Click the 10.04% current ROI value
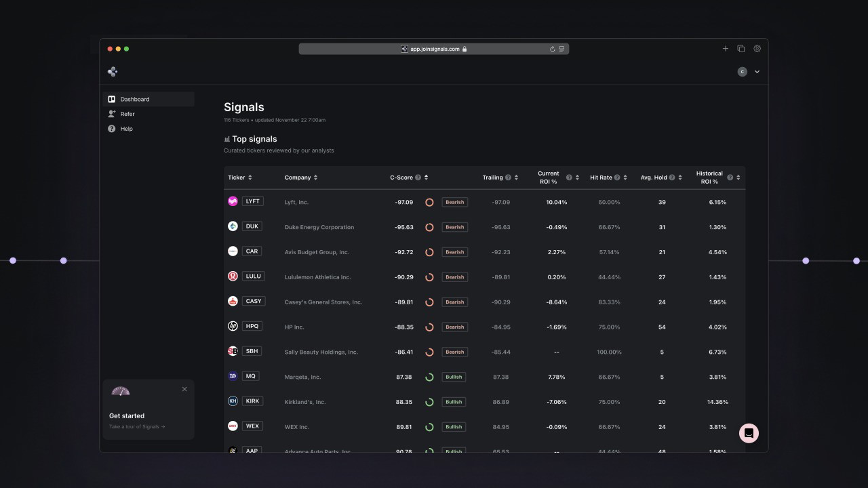The height and width of the screenshot is (488, 868). click(557, 202)
